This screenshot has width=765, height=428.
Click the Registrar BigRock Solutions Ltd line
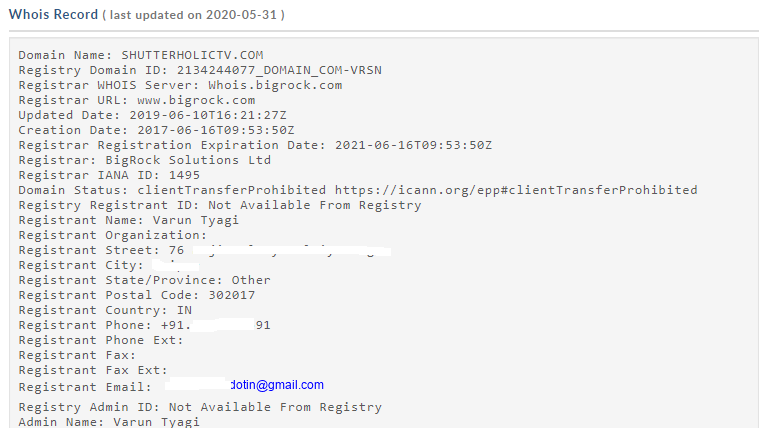point(144,160)
